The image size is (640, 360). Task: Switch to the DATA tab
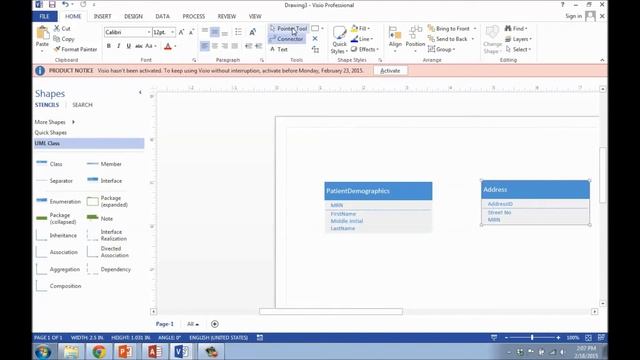[162, 16]
